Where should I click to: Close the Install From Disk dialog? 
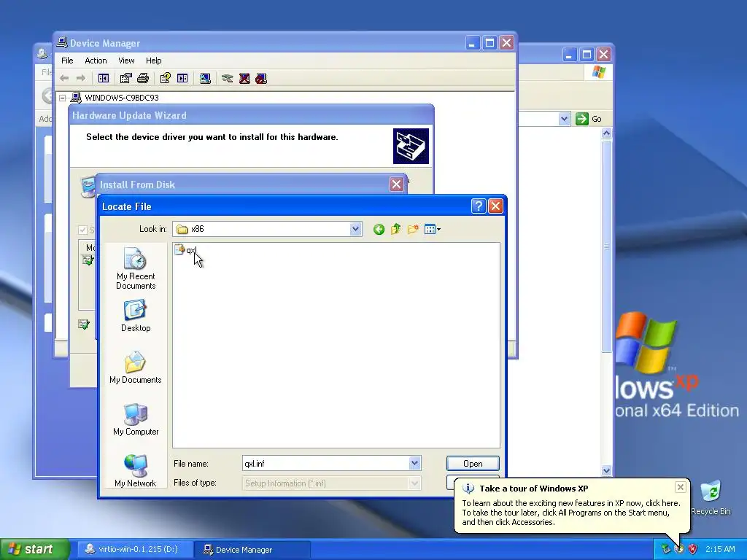click(396, 184)
